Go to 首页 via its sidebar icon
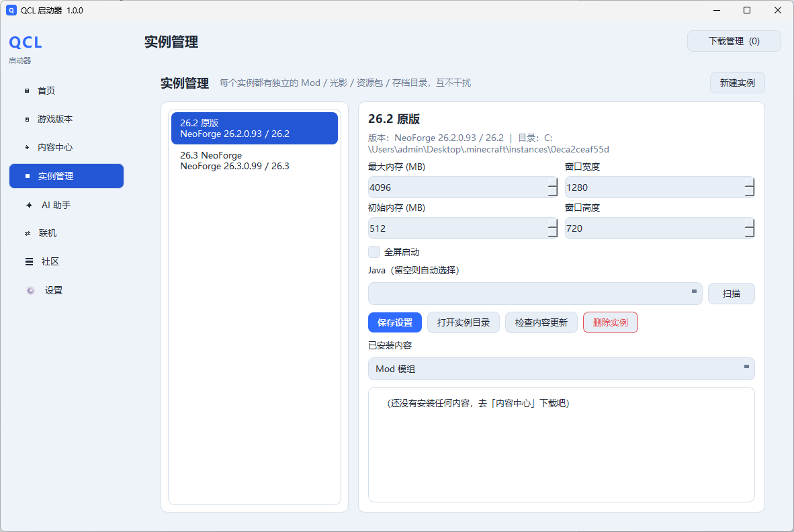Image resolution: width=794 pixels, height=532 pixels. click(x=27, y=91)
